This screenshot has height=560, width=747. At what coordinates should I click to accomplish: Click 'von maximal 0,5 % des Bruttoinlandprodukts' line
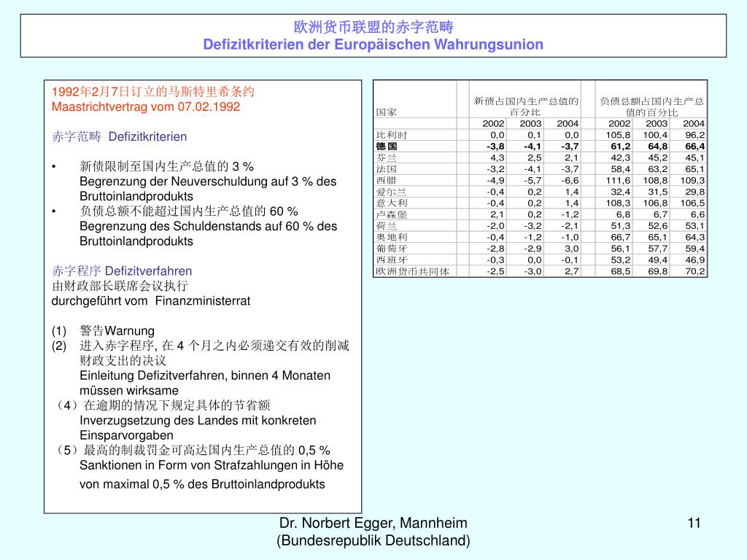pos(202,484)
